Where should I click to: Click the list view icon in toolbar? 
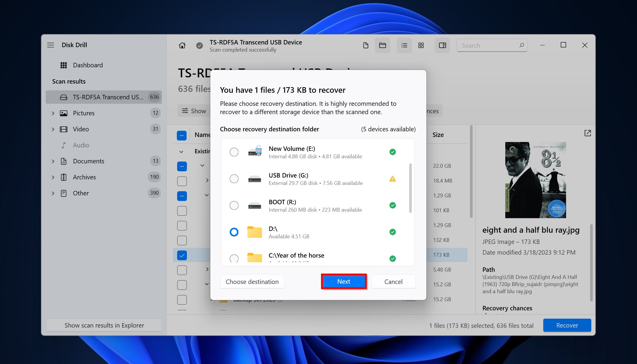click(404, 45)
